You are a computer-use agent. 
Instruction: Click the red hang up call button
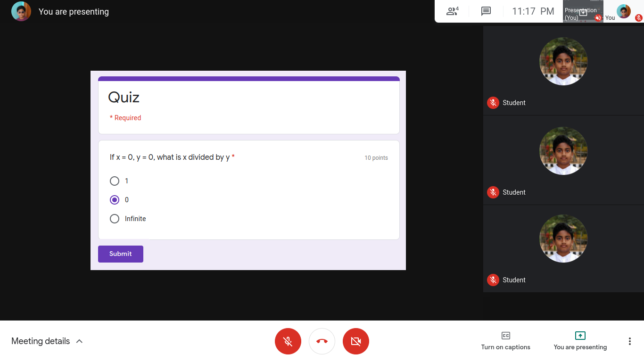coord(322,341)
